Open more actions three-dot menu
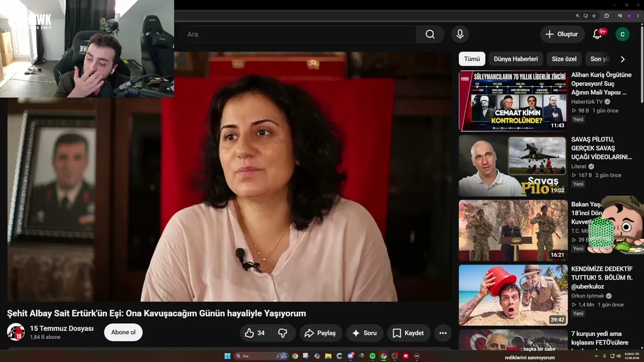 (x=443, y=333)
